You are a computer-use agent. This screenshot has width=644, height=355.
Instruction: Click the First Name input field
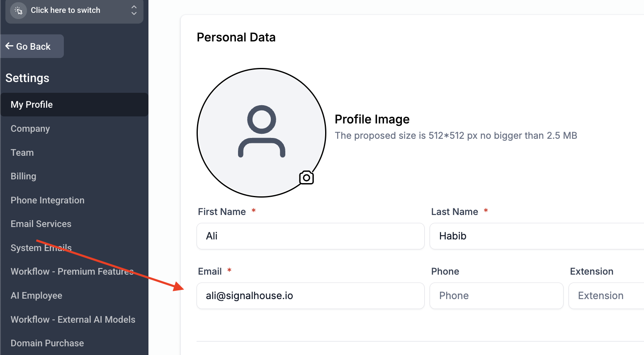tap(310, 236)
